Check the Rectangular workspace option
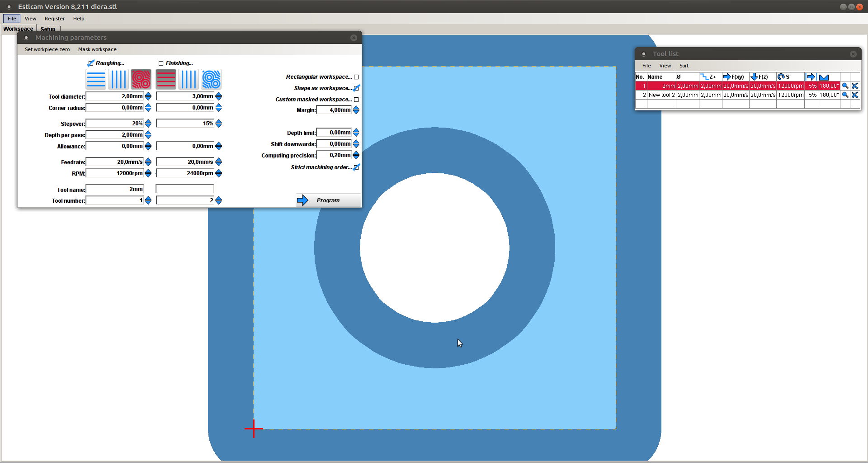 (x=356, y=77)
